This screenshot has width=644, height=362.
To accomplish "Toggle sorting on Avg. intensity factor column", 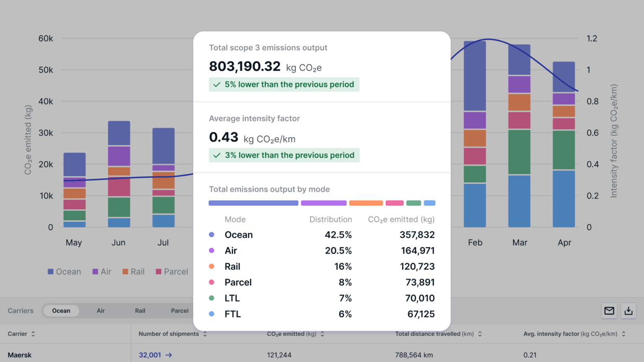I will tap(623, 334).
